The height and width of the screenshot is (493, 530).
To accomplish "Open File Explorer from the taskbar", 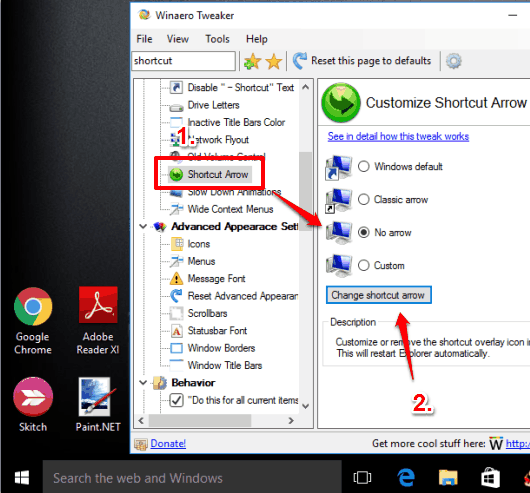I will pyautogui.click(x=448, y=478).
